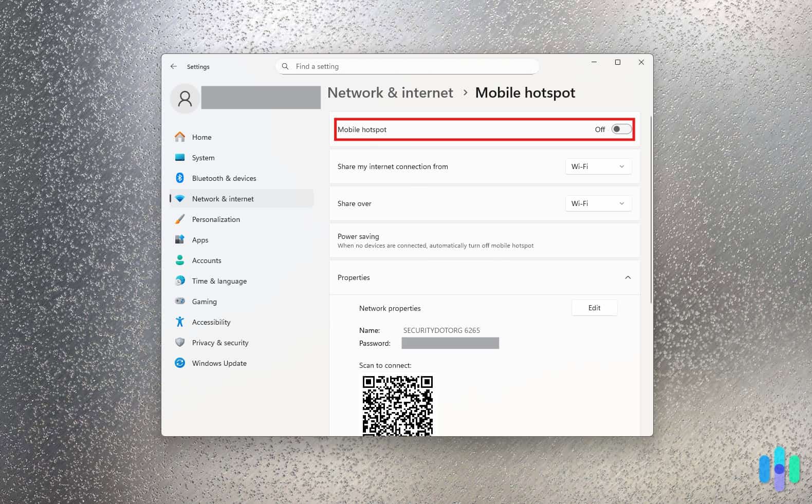Screen dimensions: 812x504
Task: Open the Share over Wi-Fi dropdown
Action: click(599, 203)
